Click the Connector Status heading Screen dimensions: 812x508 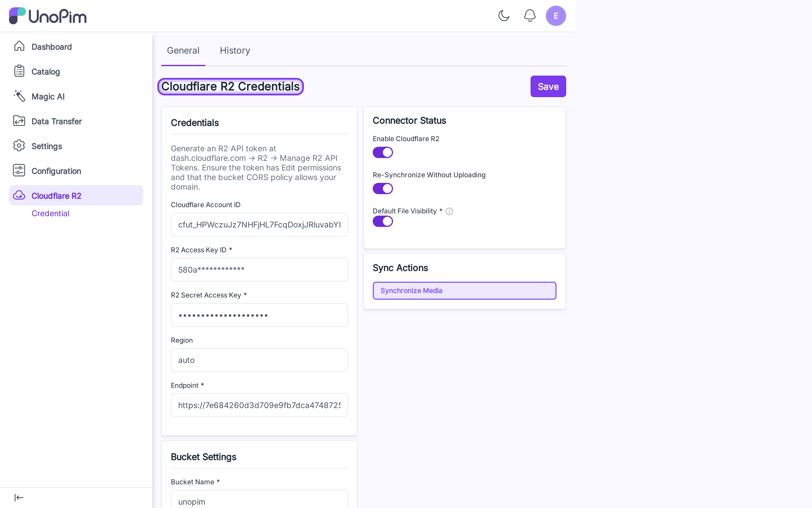pyautogui.click(x=409, y=121)
